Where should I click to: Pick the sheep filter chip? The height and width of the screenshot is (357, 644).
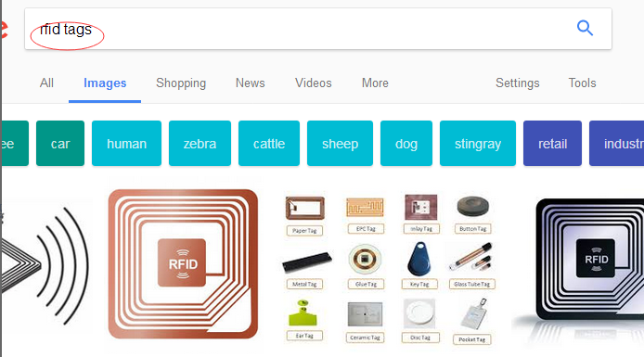340,143
